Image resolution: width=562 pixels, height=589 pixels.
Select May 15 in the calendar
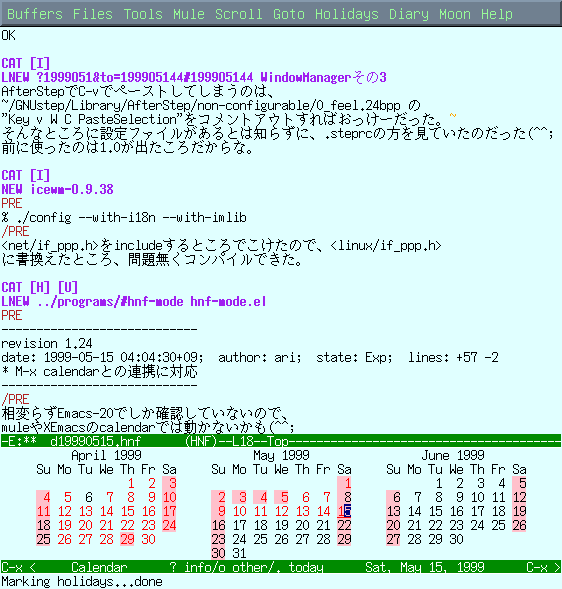[x=344, y=511]
